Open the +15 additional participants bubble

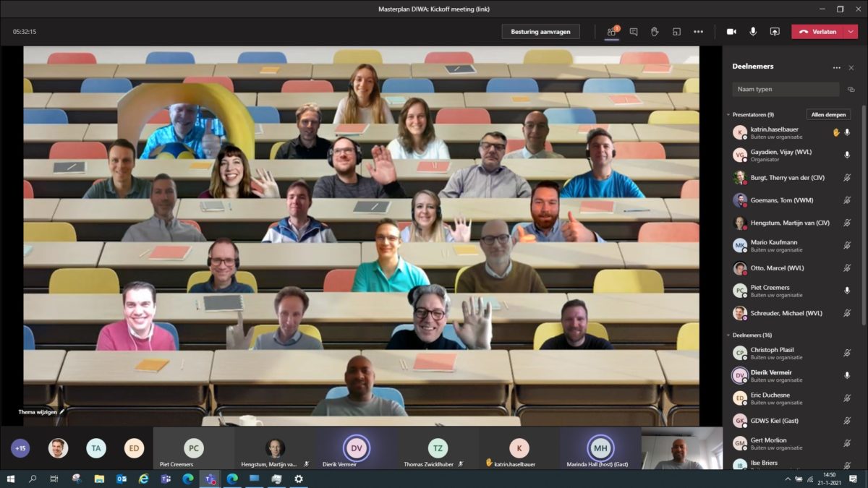20,448
